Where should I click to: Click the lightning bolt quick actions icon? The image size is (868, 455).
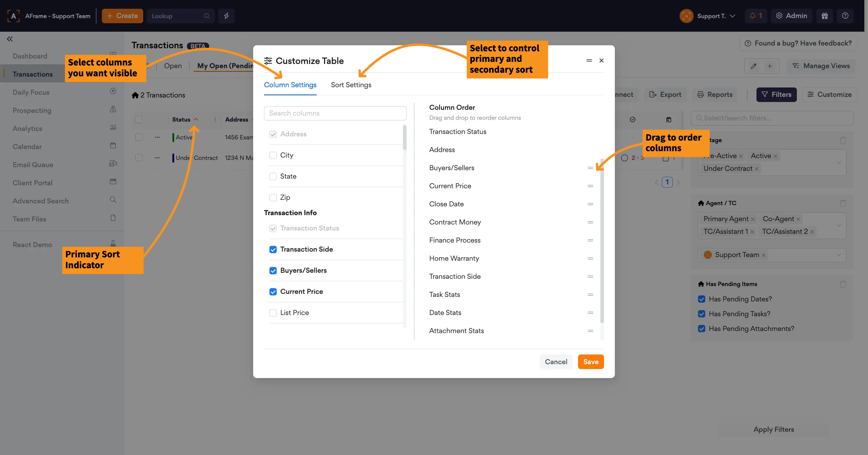[226, 16]
